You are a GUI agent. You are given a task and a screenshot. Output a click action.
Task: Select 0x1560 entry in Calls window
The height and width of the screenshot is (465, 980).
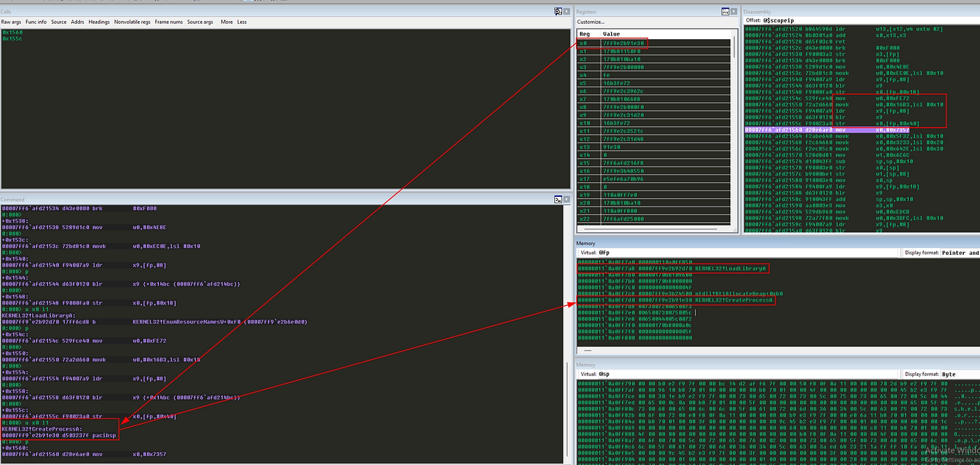point(12,32)
